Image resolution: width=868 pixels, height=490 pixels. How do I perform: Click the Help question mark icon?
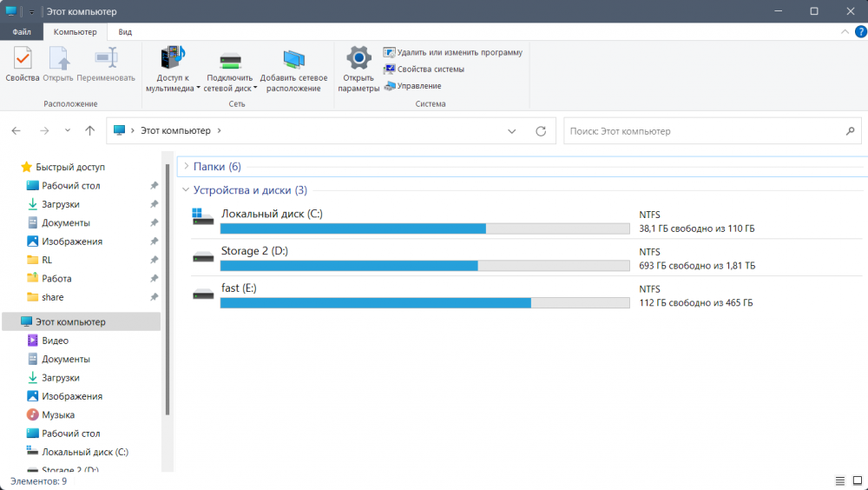point(860,31)
